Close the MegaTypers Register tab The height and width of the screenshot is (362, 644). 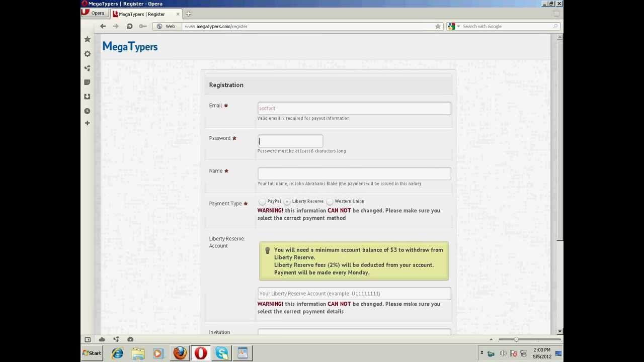[178, 14]
